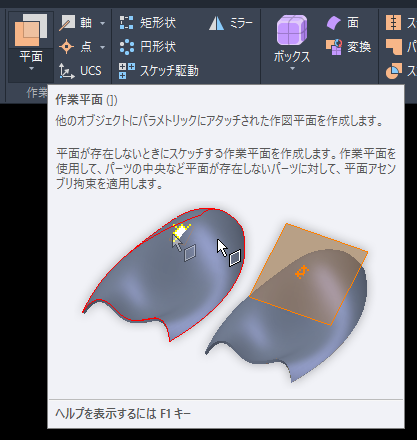Click the 平面 work plane icon
Viewport: 417px width, 440px height.
[31, 30]
